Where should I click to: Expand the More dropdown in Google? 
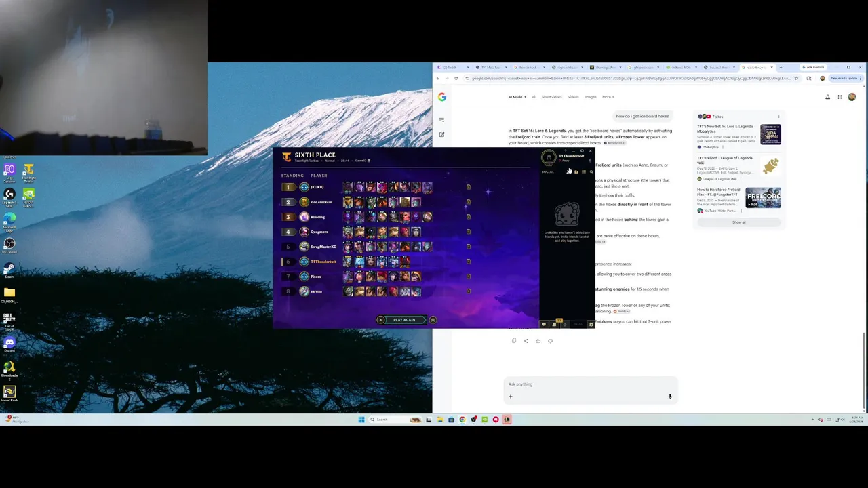click(x=608, y=97)
